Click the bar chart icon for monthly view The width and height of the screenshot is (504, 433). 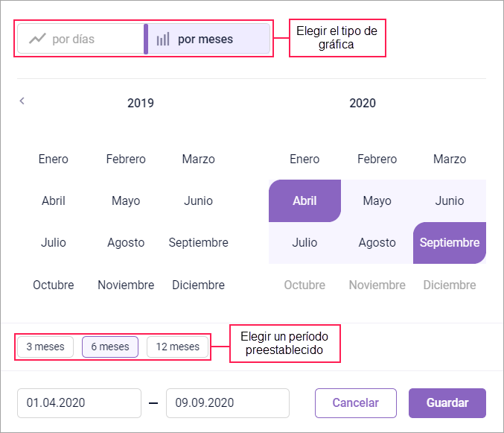click(x=163, y=39)
